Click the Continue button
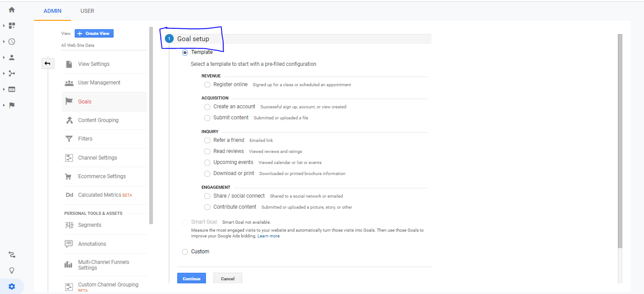Screen dimensions: 644x294 [191, 279]
